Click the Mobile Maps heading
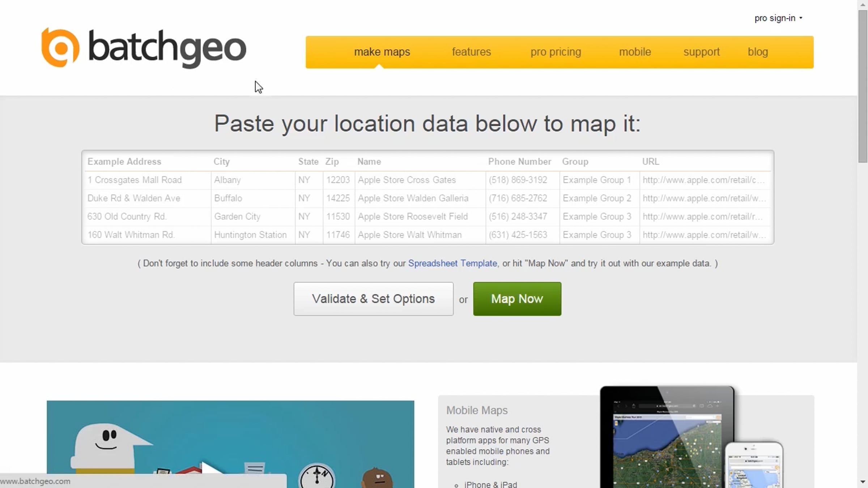 click(477, 410)
